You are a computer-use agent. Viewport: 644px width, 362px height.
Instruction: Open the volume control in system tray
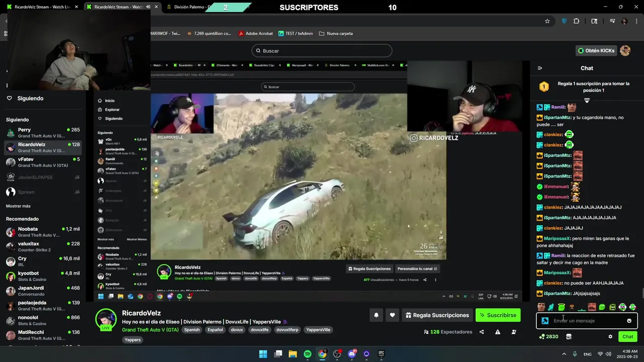(610, 354)
